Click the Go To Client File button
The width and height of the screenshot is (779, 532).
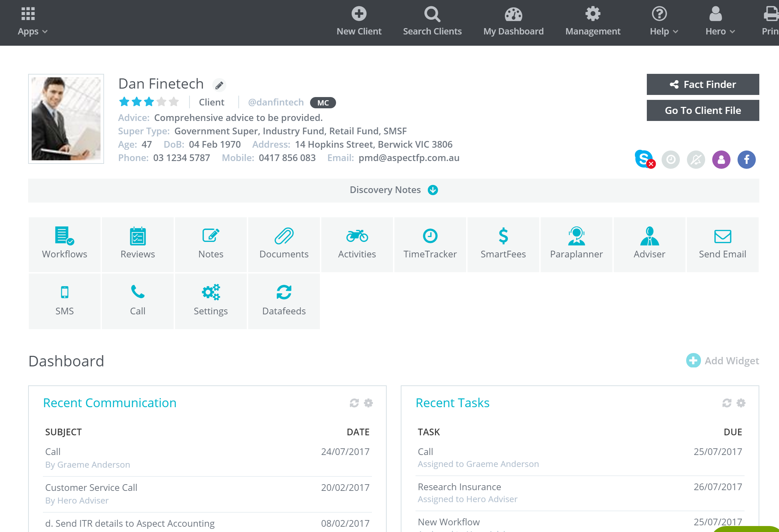point(703,110)
